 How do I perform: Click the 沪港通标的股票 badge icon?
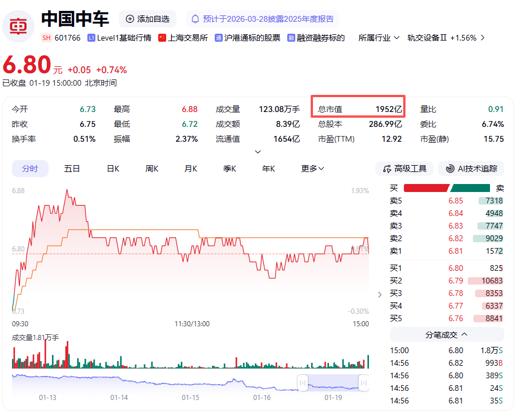(219, 38)
